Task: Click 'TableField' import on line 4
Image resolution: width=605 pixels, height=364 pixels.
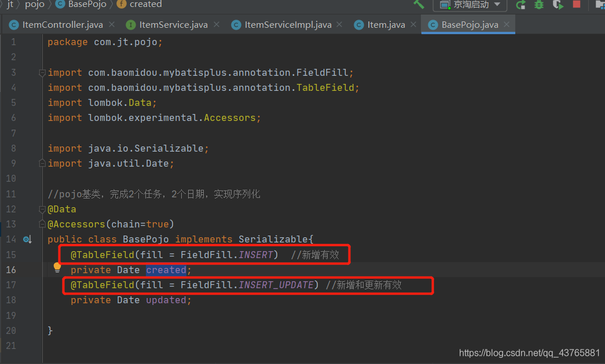Action: 325,87
